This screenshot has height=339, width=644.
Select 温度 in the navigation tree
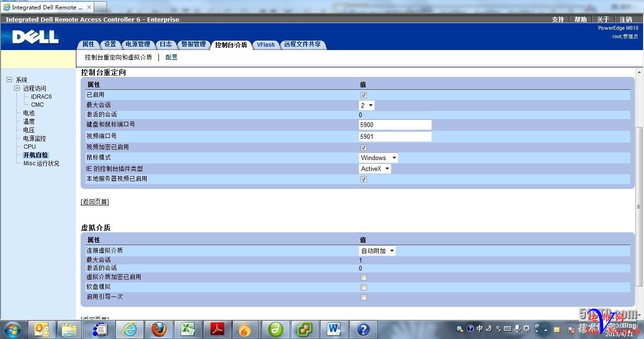tap(29, 121)
